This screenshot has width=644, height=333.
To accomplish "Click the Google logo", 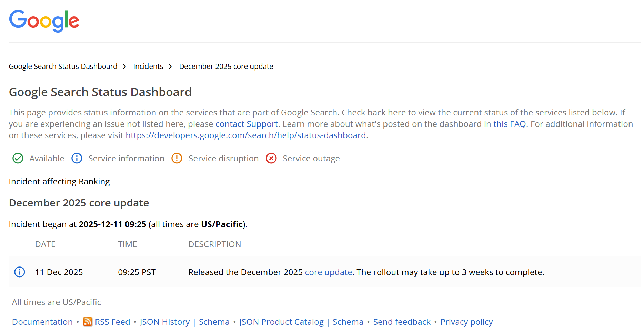I will click(44, 21).
